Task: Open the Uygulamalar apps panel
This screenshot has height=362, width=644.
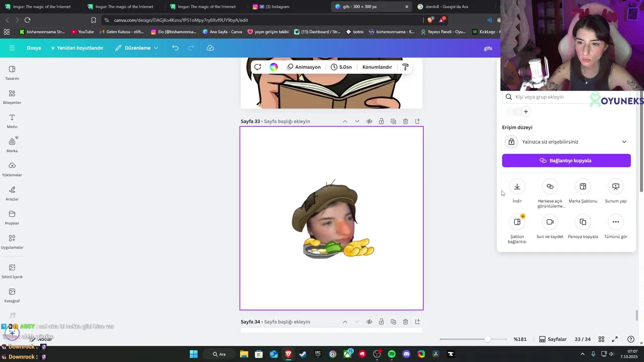Action: click(x=12, y=242)
